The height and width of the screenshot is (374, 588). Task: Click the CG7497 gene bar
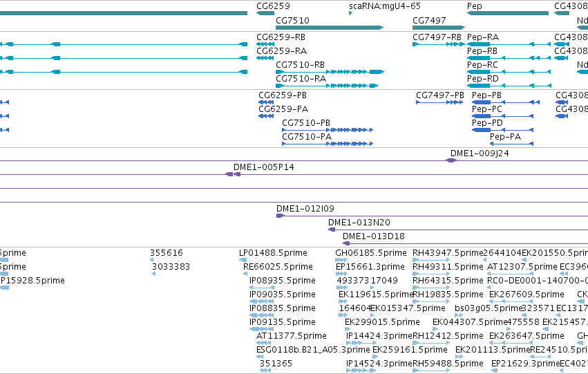point(439,28)
